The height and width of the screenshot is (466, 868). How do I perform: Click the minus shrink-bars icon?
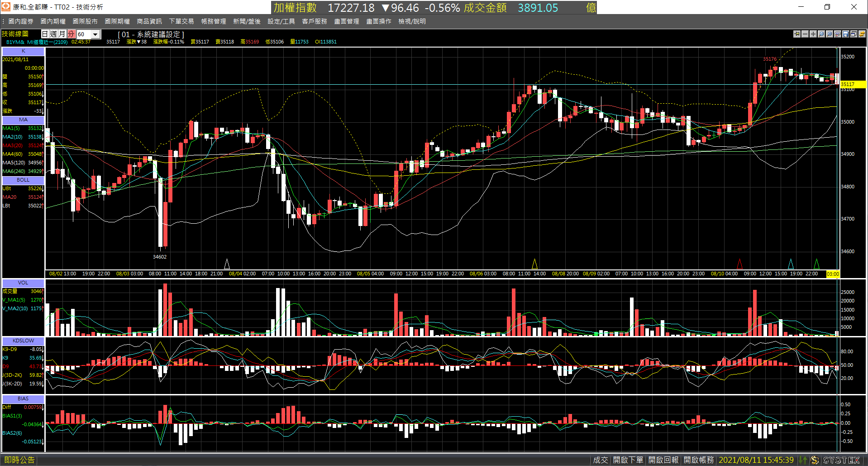pos(805,34)
